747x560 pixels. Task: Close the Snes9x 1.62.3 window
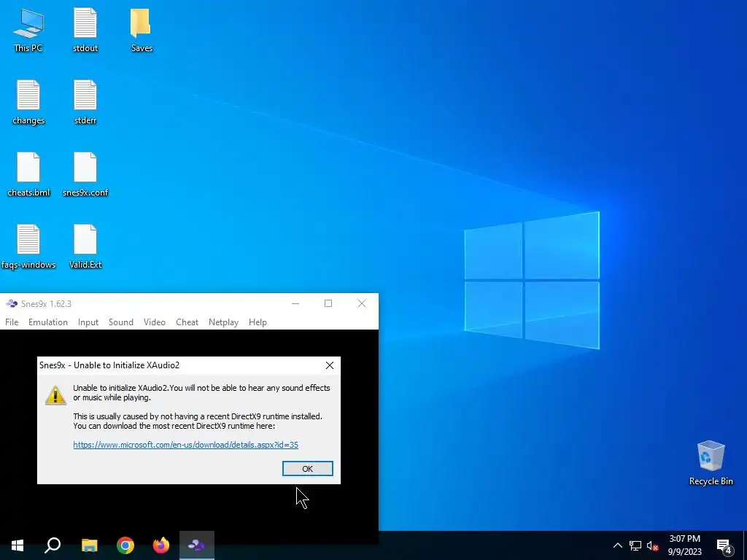362,304
